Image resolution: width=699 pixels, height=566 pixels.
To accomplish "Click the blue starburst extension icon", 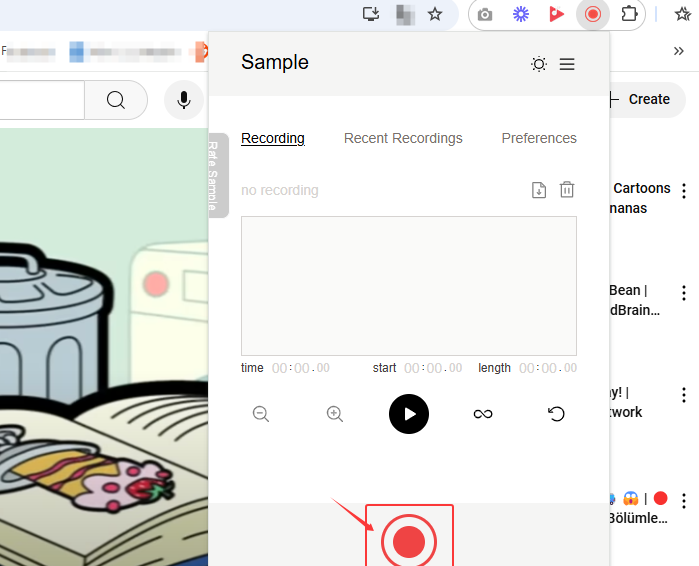I will tap(521, 14).
